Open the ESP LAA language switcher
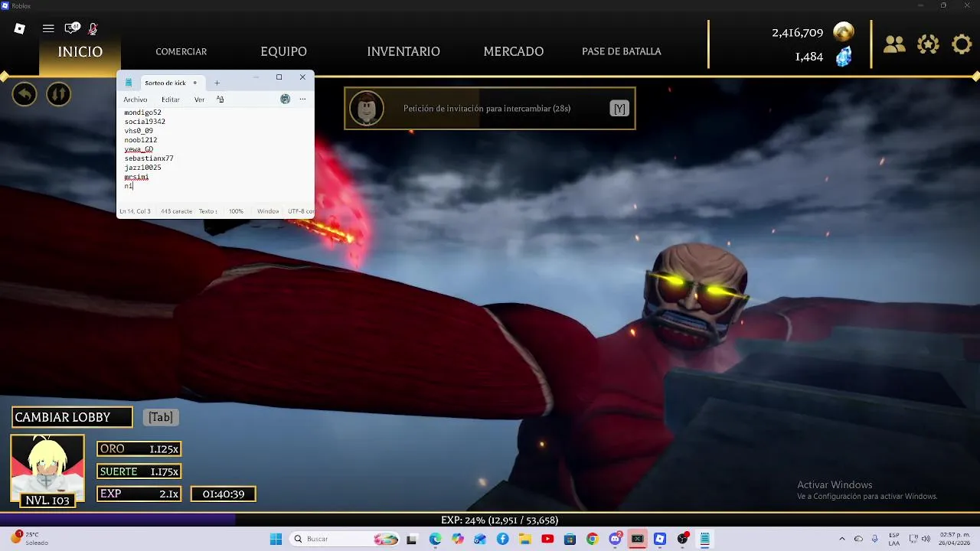The image size is (980, 551). [894, 539]
